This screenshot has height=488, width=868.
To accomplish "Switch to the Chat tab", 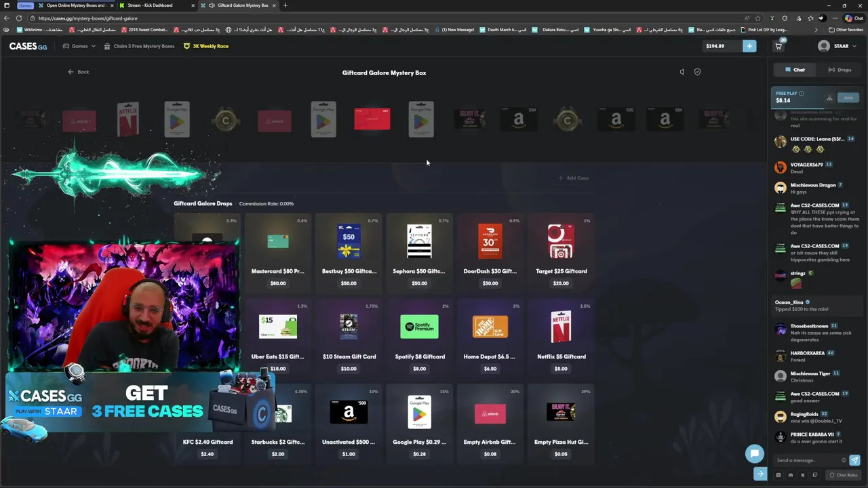I will point(795,70).
